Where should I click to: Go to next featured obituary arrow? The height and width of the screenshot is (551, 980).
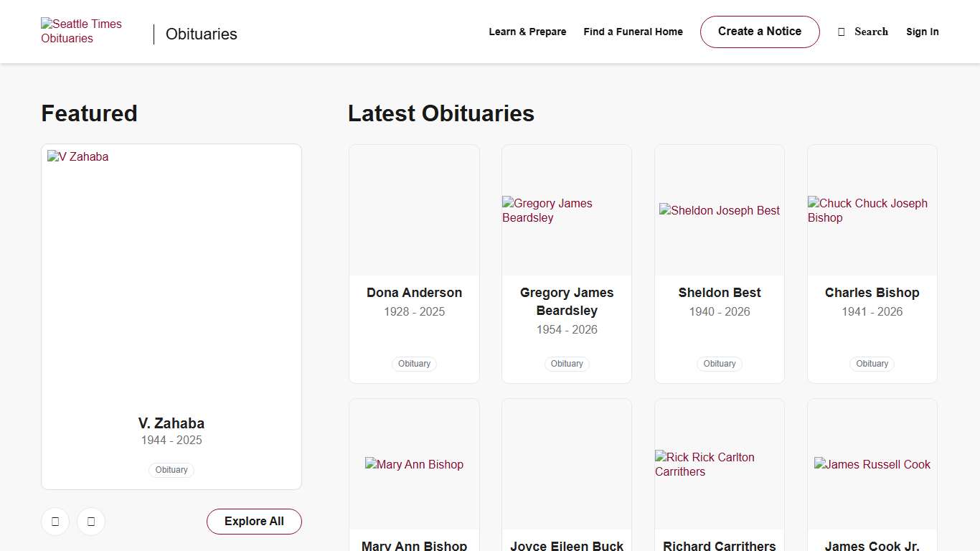coord(91,522)
